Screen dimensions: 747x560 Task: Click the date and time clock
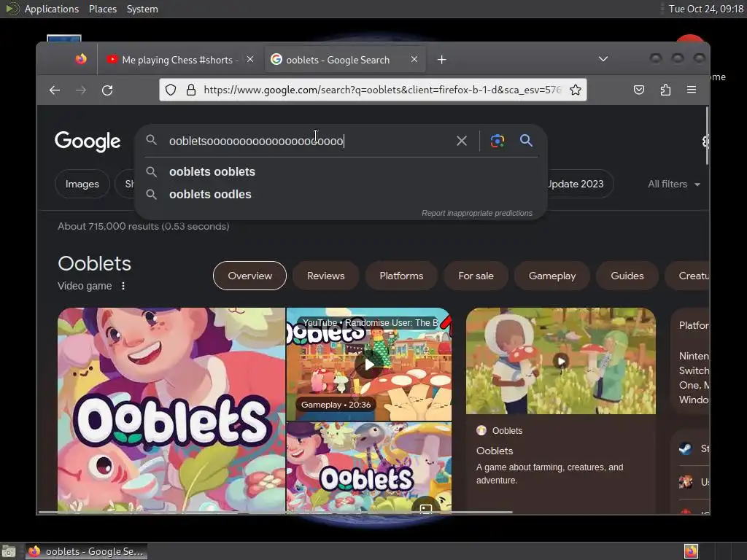(705, 9)
